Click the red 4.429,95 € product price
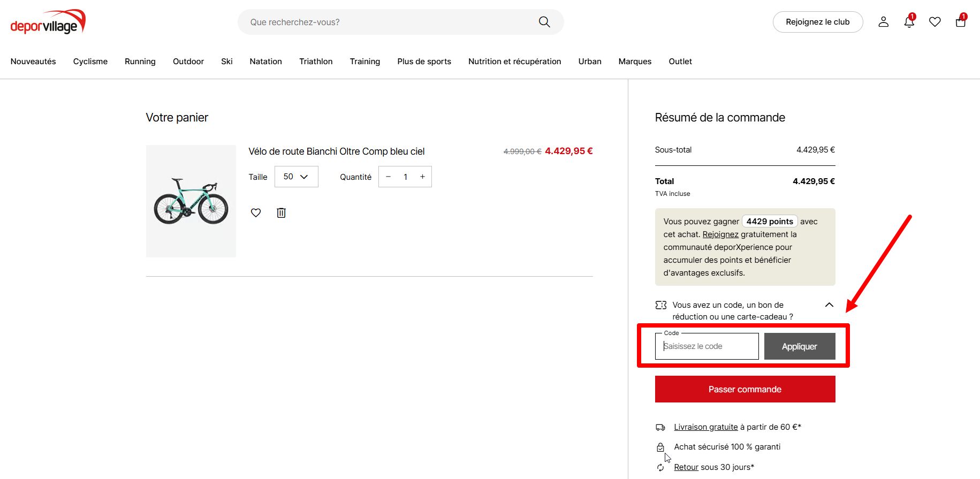980x479 pixels. [x=569, y=151]
